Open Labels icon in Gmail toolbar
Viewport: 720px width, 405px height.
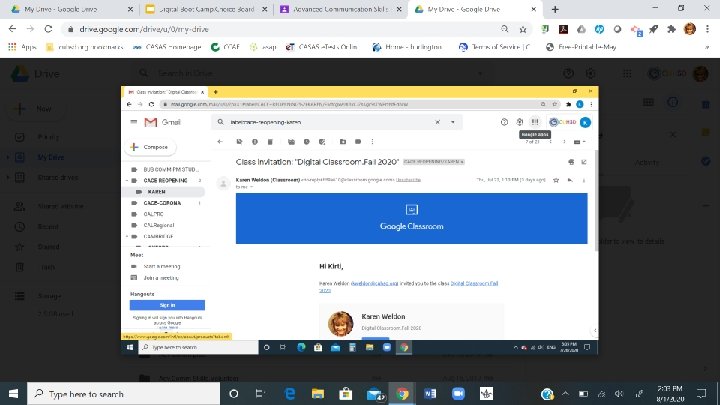pyautogui.click(x=358, y=142)
